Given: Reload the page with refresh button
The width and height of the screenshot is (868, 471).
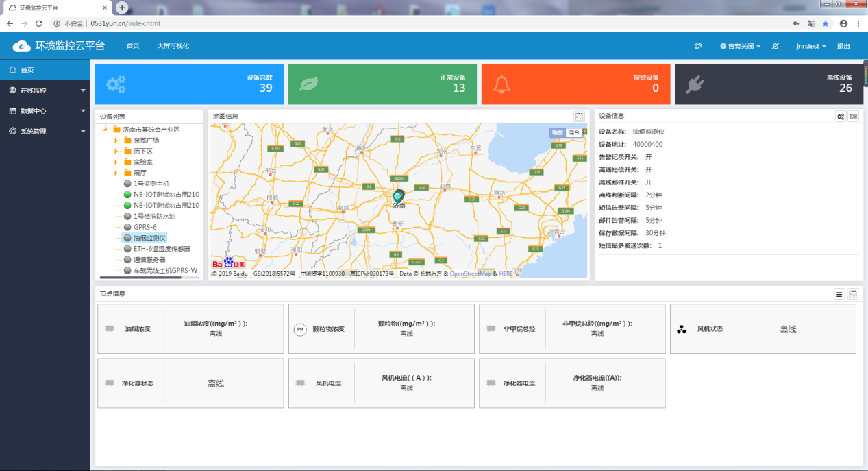Looking at the screenshot, I should pos(39,23).
